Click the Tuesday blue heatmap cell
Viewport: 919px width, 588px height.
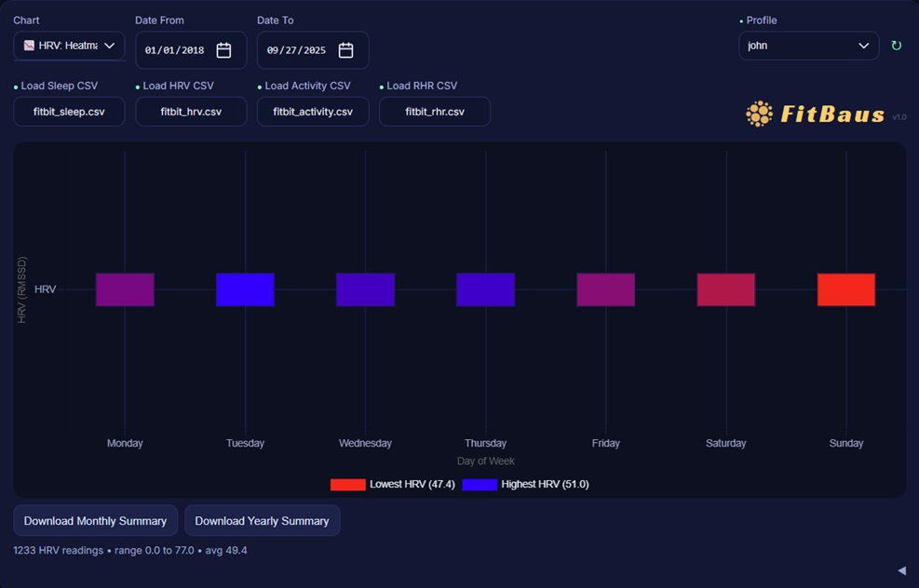[x=245, y=289]
